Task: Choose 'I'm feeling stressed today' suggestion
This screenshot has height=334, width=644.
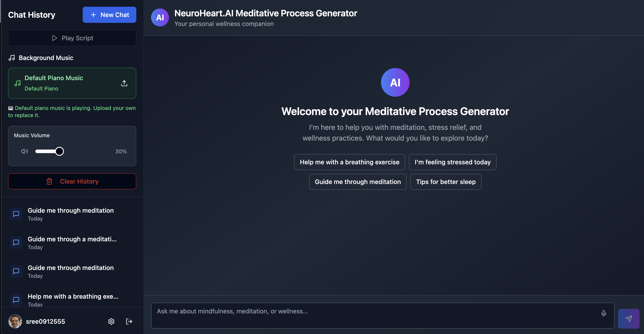Action: click(452, 162)
